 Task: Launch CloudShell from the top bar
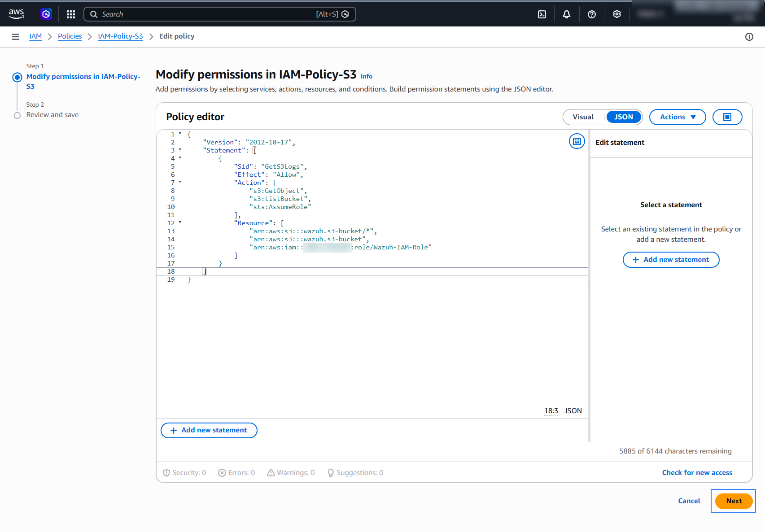pyautogui.click(x=542, y=14)
